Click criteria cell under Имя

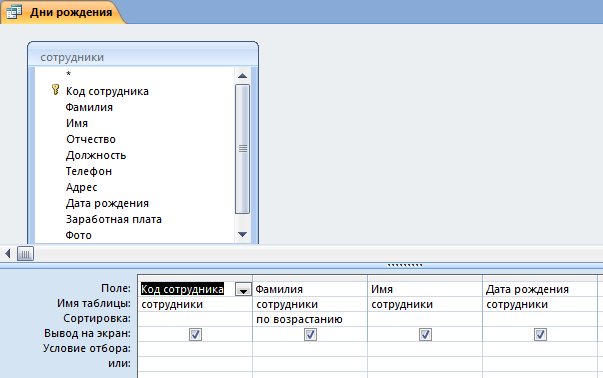pos(425,349)
